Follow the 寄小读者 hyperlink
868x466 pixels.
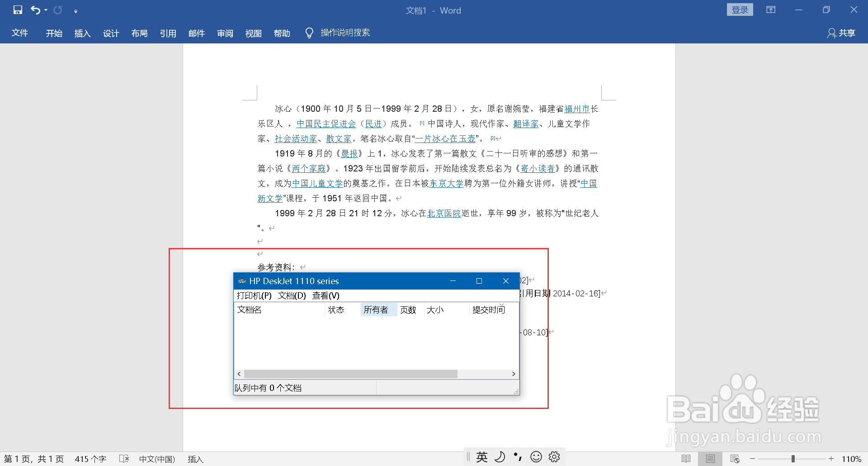538,168
